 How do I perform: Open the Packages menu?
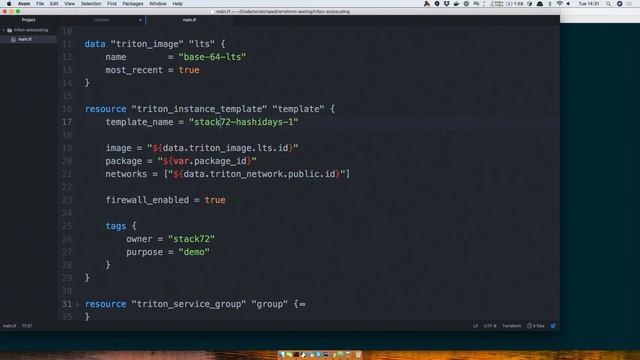133,4
